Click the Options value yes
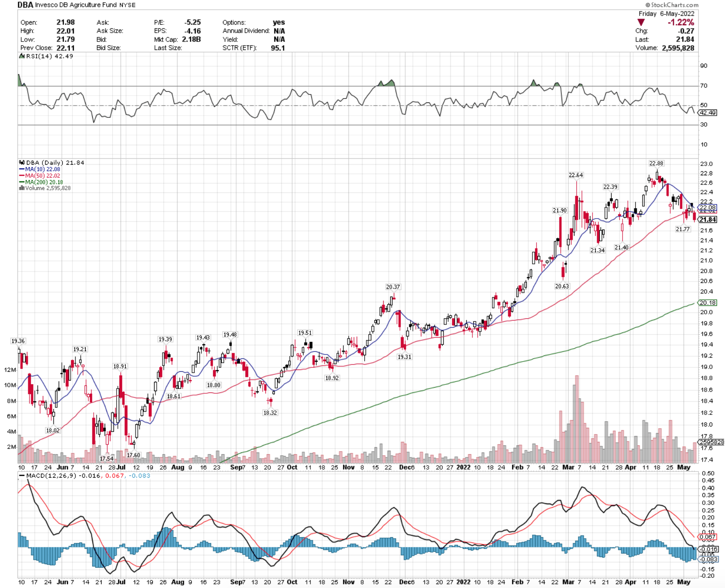This screenshot has height=588, width=725. tap(279, 22)
